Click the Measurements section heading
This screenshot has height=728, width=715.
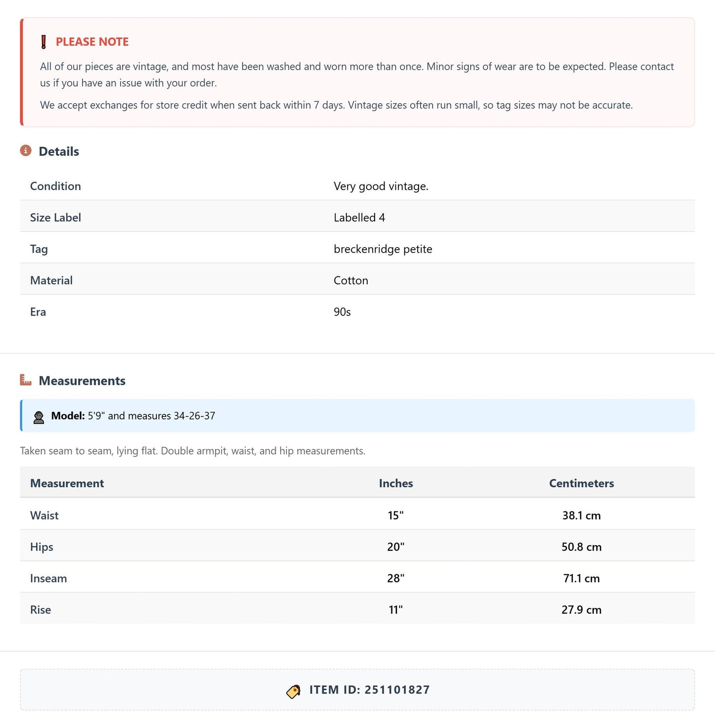coord(82,381)
